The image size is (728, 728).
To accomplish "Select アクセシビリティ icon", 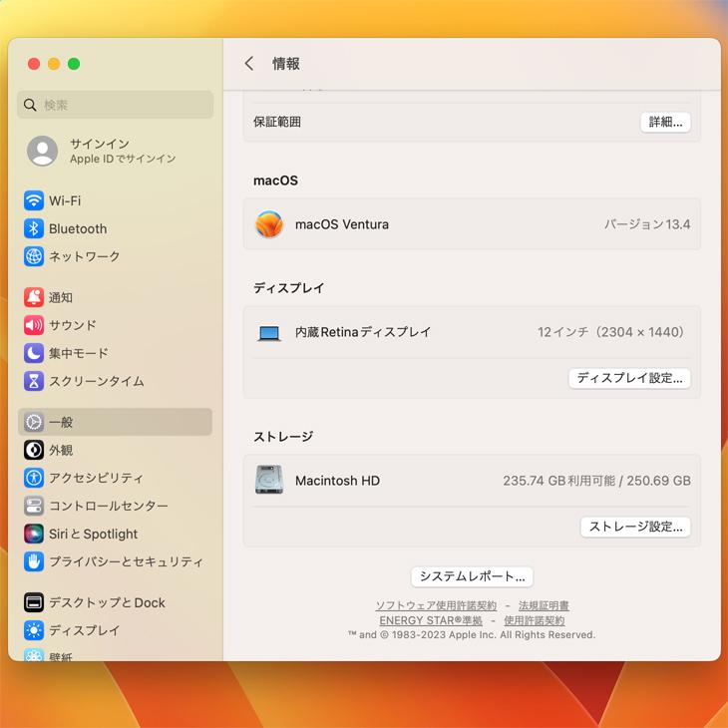I will 34,478.
